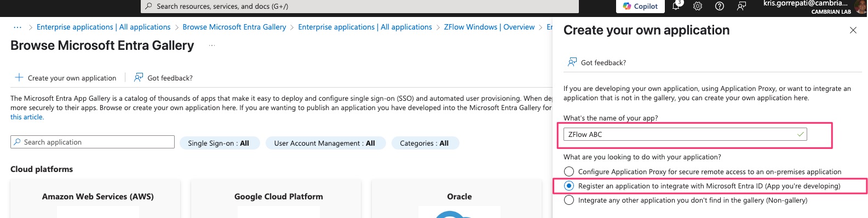Viewport: 868px width, 218px height.
Task: Open the help question mark icon
Action: (720, 6)
